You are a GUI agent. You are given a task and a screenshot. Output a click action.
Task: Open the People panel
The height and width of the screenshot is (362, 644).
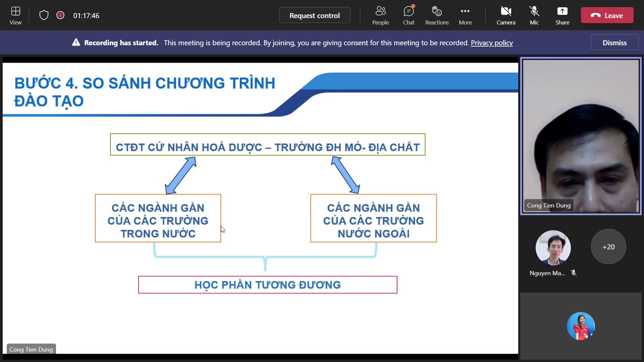pos(380,15)
